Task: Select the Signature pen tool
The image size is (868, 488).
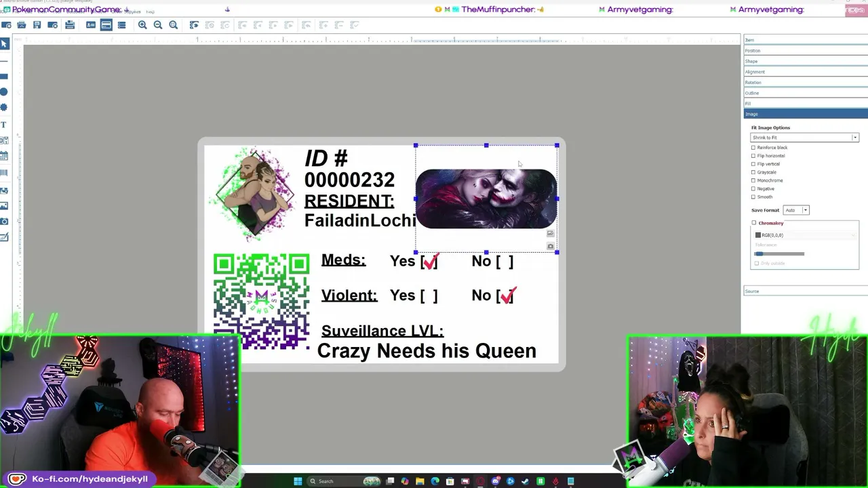Action: coord(4,237)
